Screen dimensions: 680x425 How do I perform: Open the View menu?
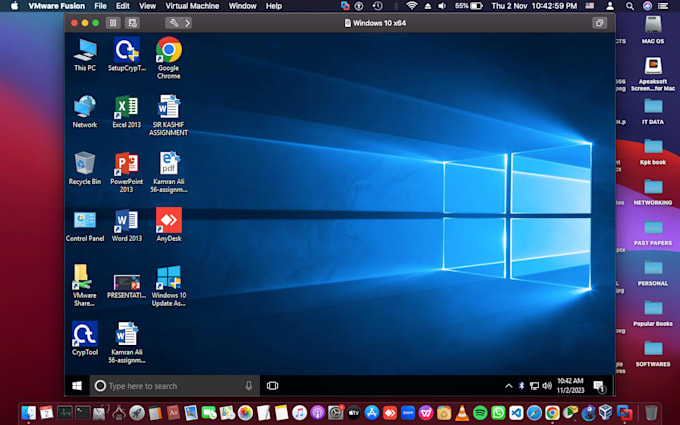point(147,6)
